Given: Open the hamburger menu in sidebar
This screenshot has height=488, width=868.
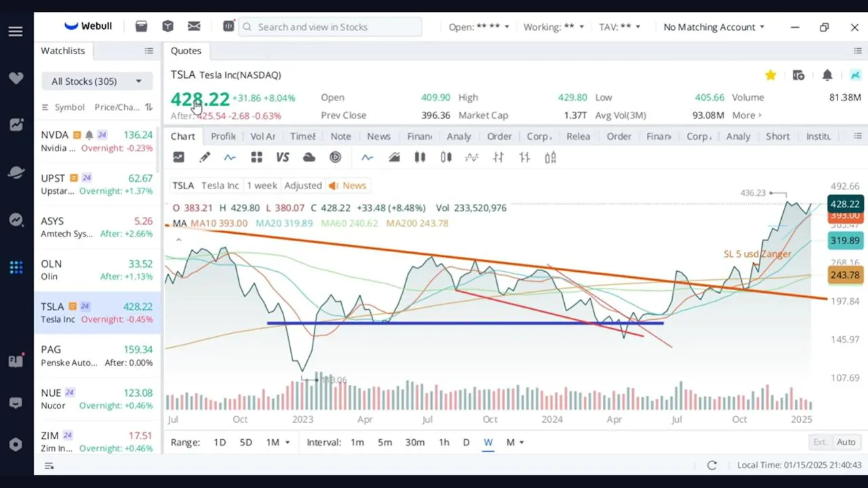Looking at the screenshot, I should [16, 32].
